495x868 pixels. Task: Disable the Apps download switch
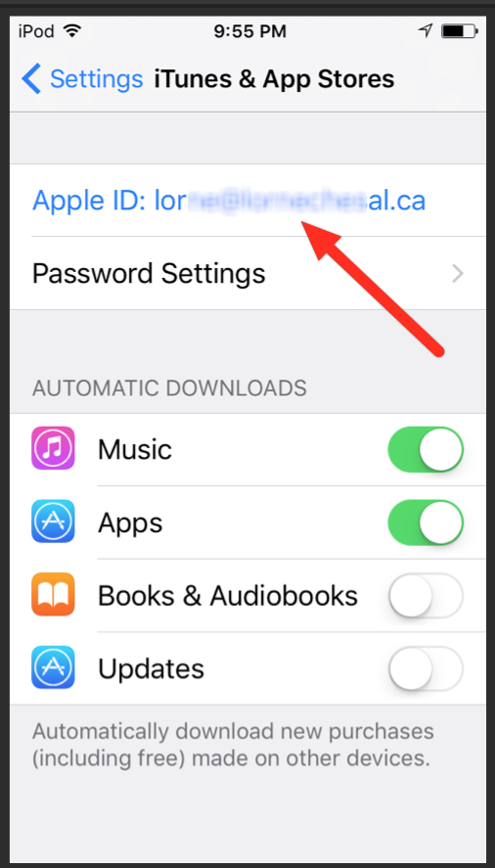pos(426,522)
